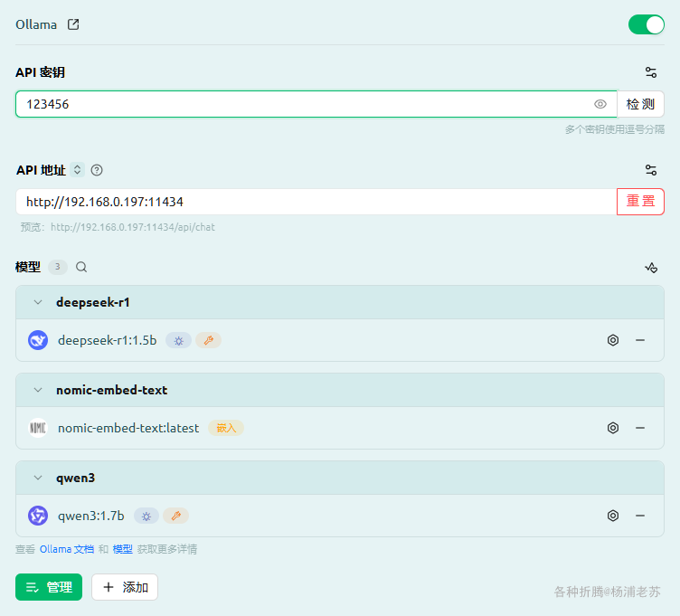Switch API address type with up-down arrows
The image size is (680, 616).
(x=77, y=170)
